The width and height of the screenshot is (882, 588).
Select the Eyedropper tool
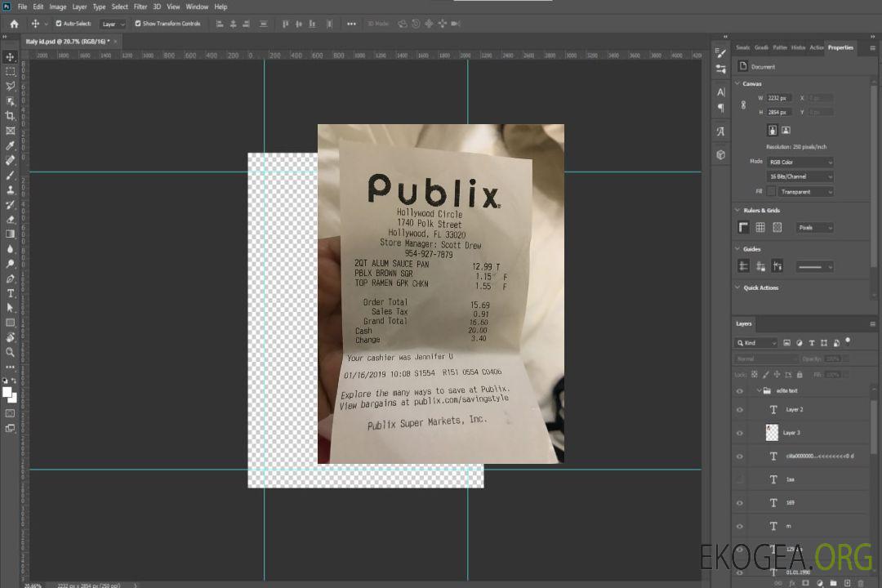(10, 145)
